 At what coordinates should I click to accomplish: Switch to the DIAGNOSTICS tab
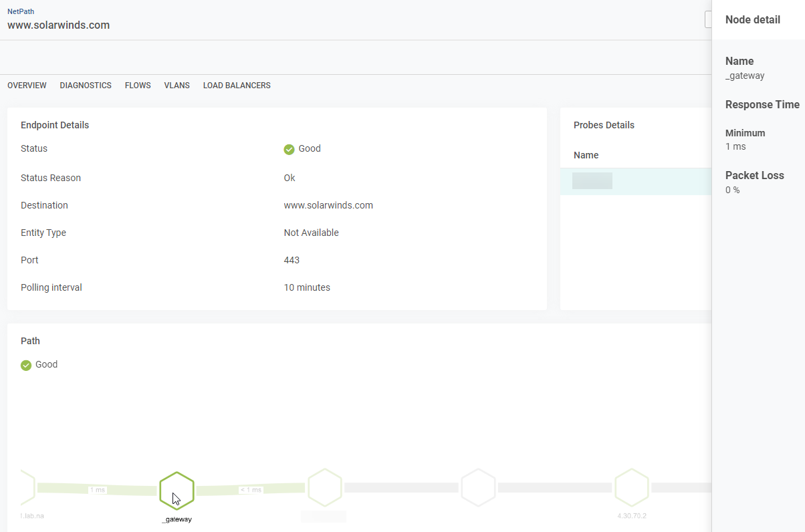point(86,86)
